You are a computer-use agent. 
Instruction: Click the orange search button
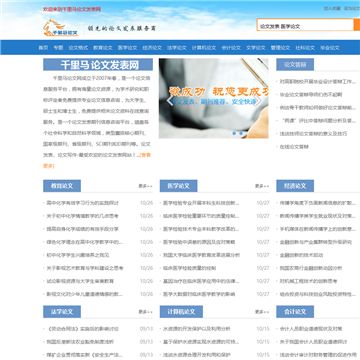point(357,25)
